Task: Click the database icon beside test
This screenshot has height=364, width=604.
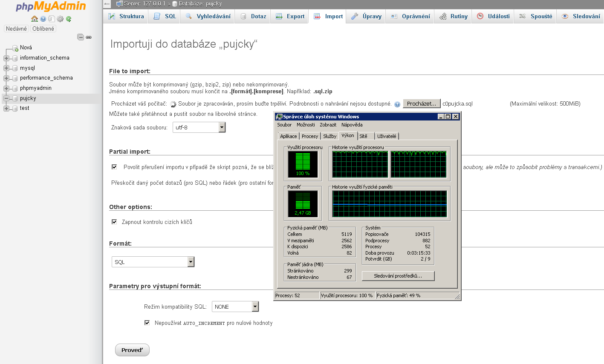Action: pos(15,109)
